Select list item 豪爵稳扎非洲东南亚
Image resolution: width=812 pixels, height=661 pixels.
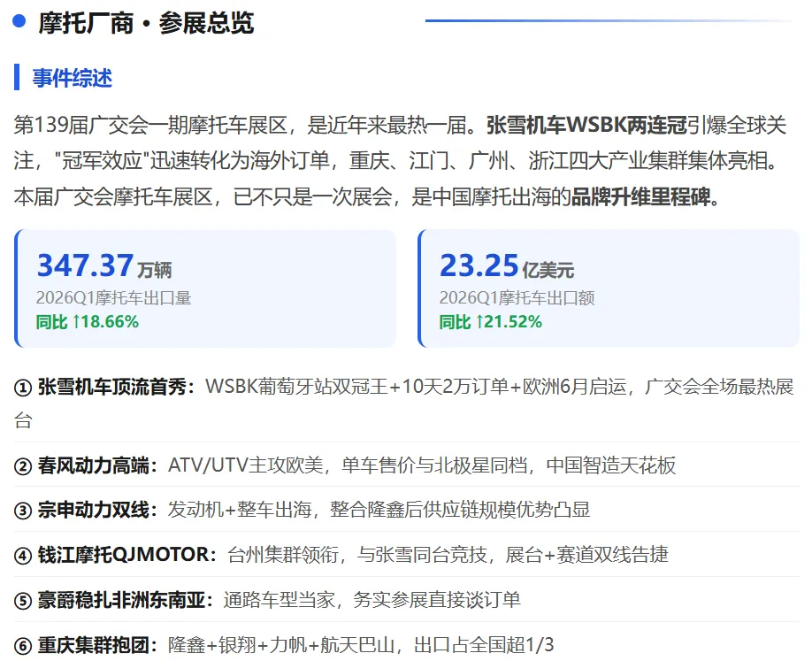tap(407, 600)
